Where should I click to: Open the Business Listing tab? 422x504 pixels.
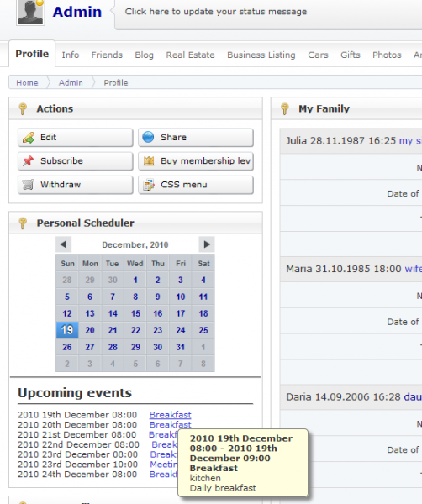(x=261, y=55)
